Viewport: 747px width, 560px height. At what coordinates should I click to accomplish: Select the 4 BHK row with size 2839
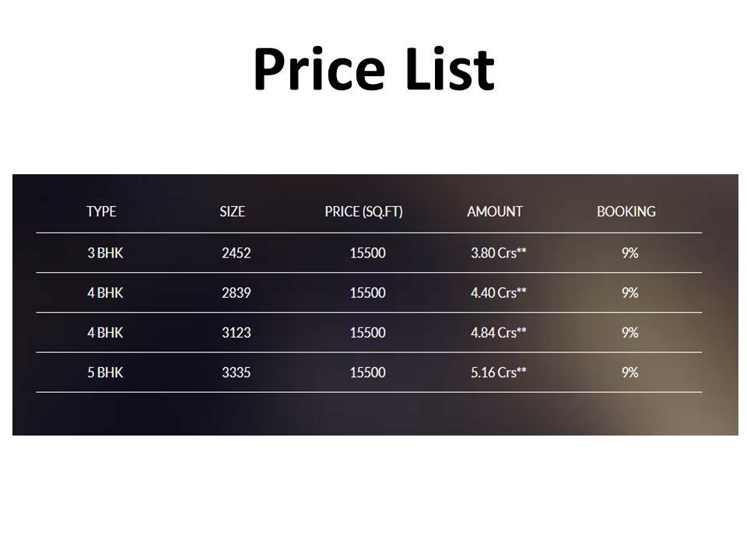[x=369, y=293]
